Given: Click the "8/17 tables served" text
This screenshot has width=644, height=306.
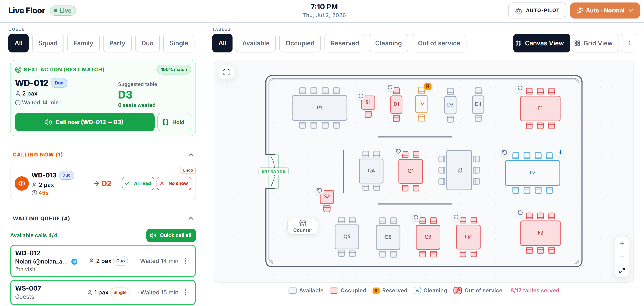Looking at the screenshot, I should [x=535, y=291].
